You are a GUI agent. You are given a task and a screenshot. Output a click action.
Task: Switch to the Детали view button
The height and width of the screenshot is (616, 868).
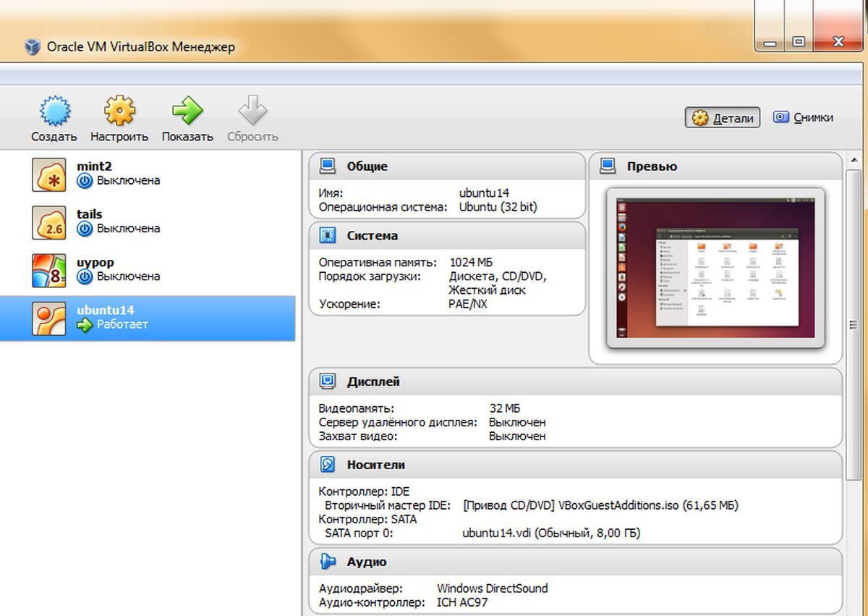(x=723, y=118)
